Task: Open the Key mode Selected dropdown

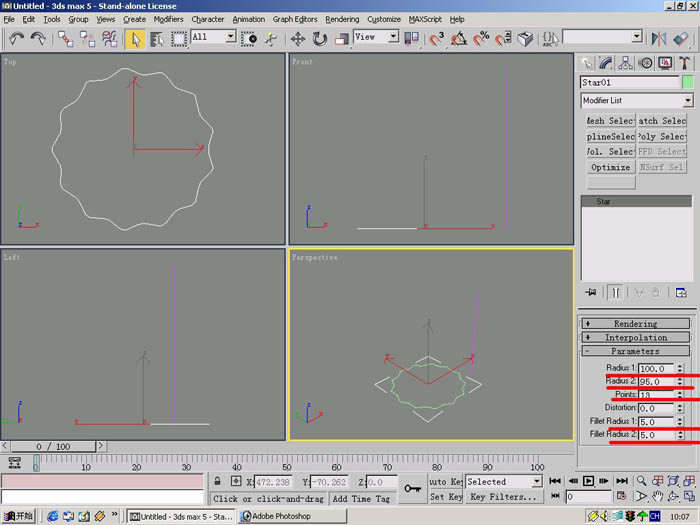Action: click(537, 481)
